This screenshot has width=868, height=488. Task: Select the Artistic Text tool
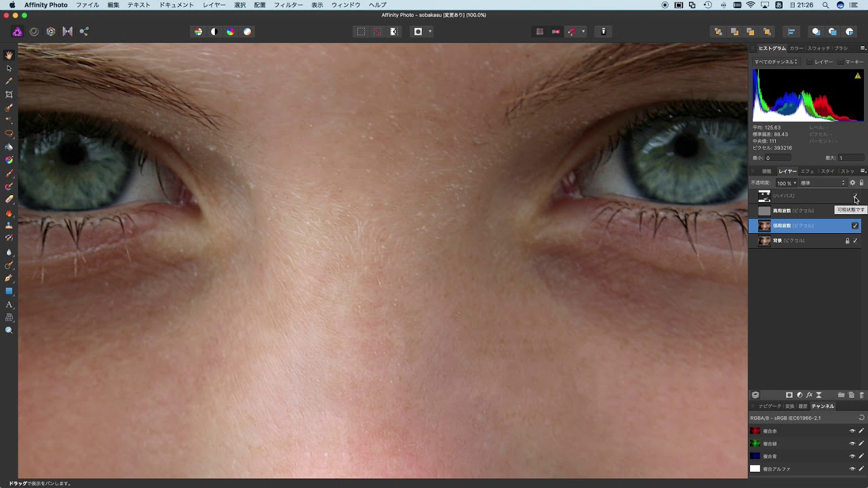pyautogui.click(x=9, y=305)
